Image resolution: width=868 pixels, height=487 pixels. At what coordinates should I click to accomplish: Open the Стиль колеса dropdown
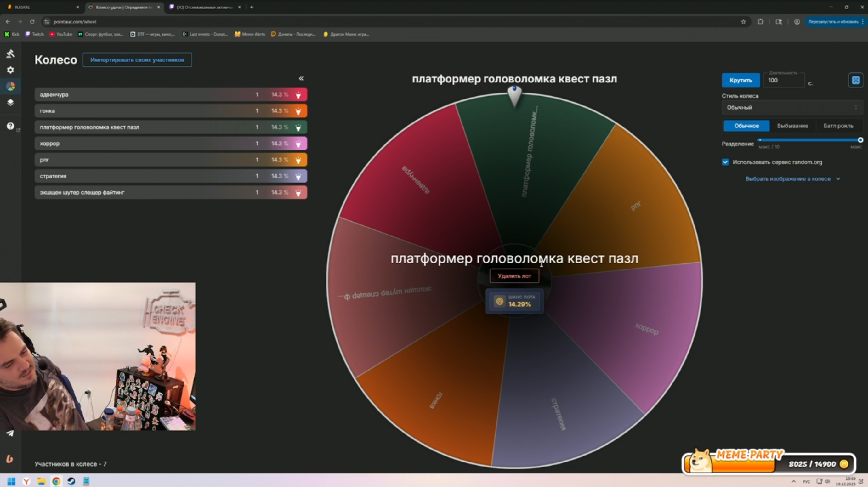coord(792,108)
